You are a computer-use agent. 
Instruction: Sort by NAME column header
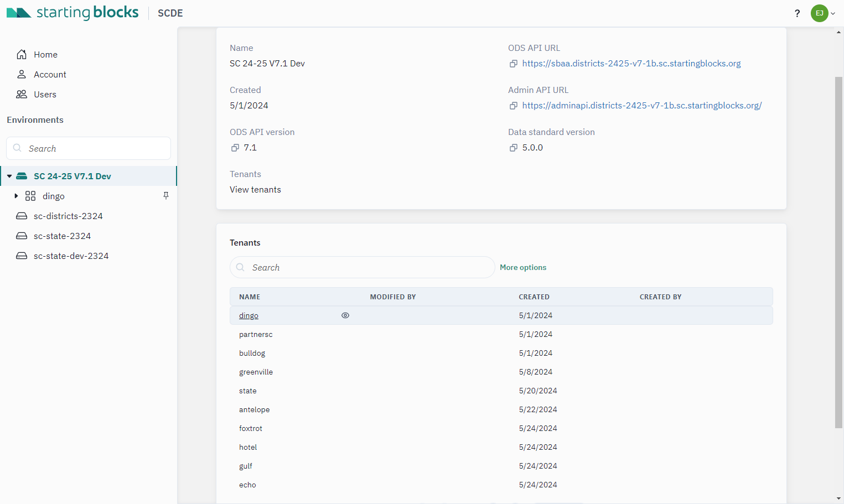[x=250, y=297]
